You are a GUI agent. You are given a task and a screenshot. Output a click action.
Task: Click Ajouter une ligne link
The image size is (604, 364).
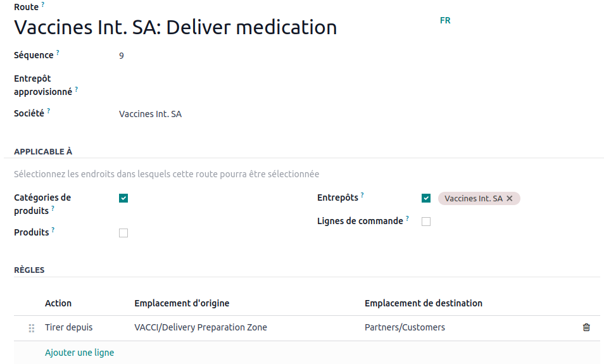[79, 353]
